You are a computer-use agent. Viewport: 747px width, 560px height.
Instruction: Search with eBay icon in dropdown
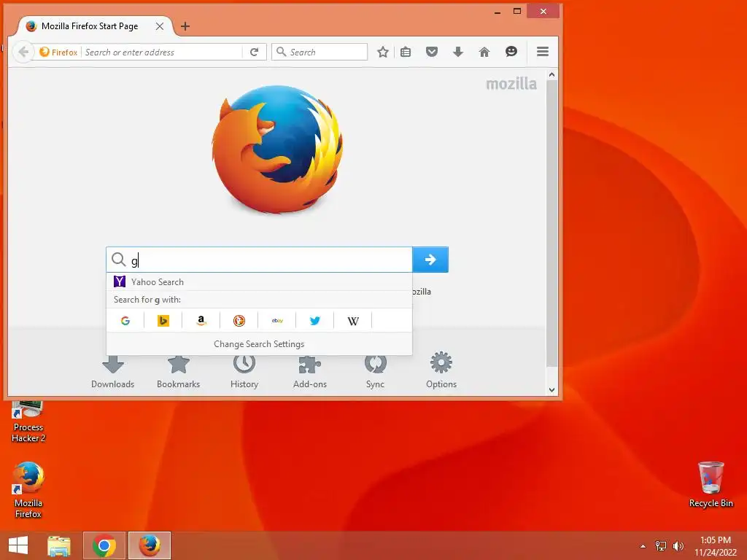coord(277,321)
